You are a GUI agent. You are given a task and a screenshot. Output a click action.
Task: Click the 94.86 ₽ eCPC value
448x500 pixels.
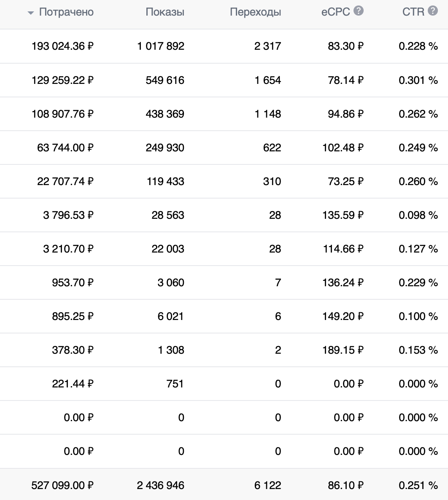click(345, 114)
